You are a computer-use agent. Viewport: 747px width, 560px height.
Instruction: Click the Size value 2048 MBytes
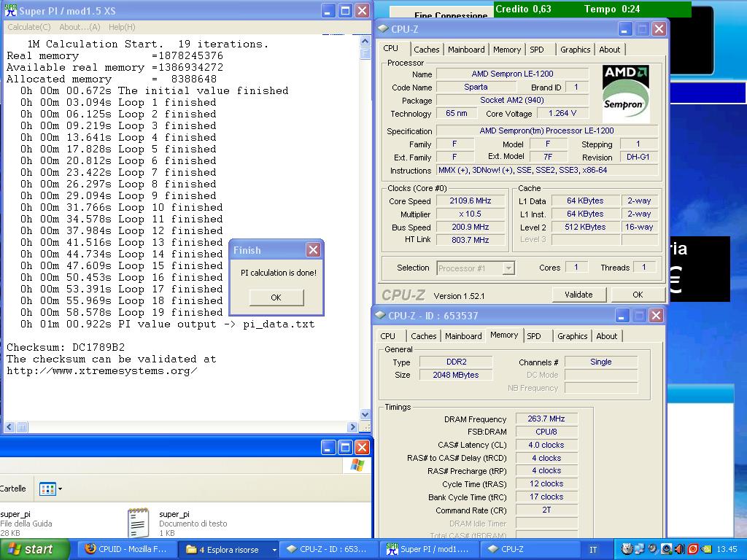click(456, 375)
